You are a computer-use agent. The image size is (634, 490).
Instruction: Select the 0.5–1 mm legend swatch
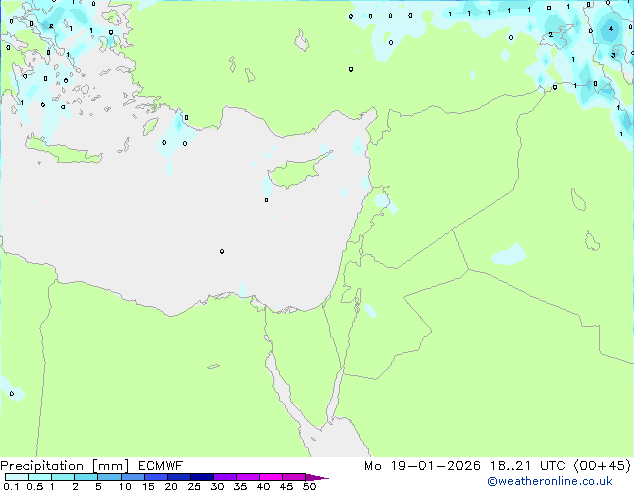click(40, 477)
